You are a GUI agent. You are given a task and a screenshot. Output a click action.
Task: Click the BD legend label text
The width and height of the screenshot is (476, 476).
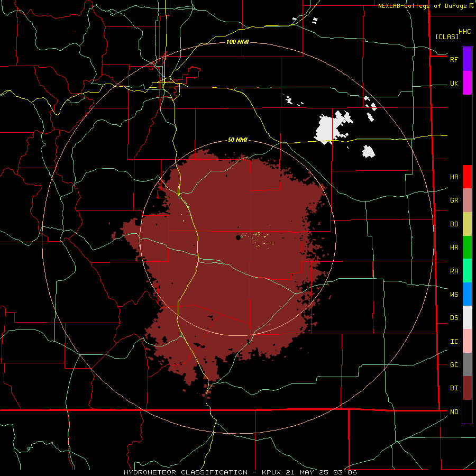coord(454,224)
